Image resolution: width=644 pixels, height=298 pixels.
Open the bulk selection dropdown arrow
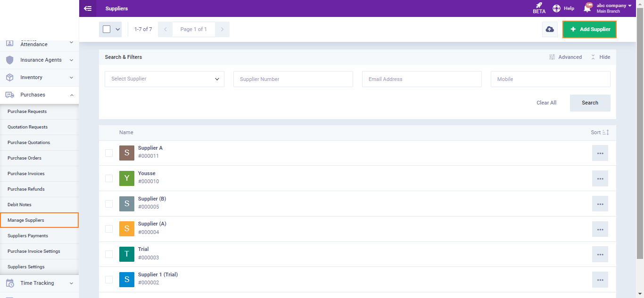(117, 29)
